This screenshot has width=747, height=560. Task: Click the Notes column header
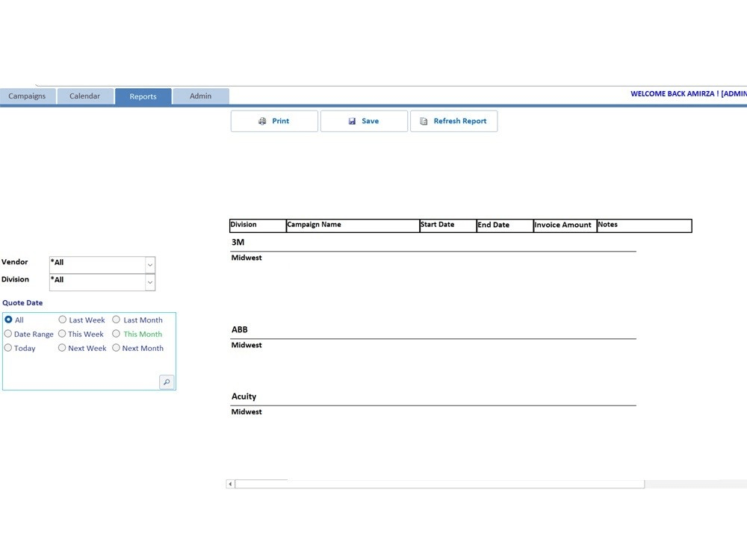point(645,225)
